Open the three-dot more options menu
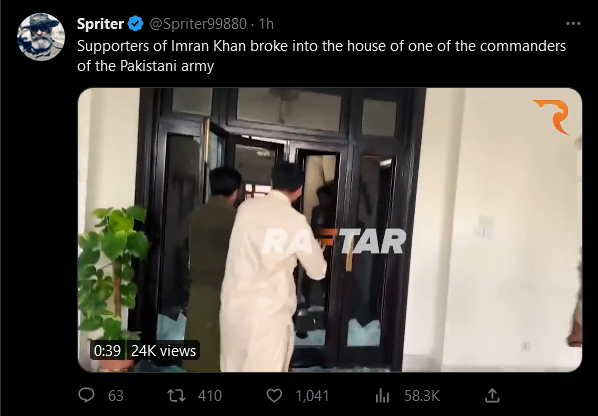 pos(573,24)
